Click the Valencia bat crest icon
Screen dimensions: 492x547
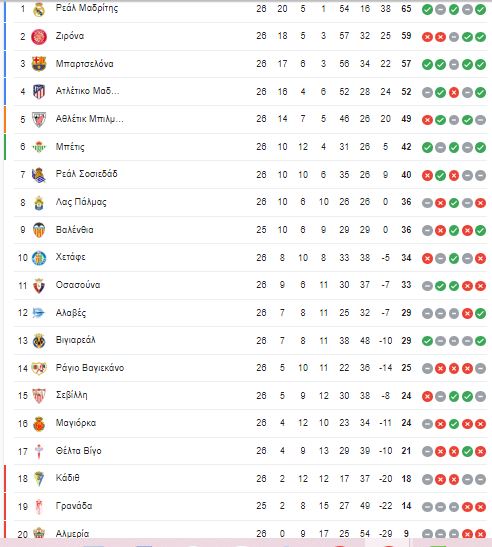(x=39, y=230)
